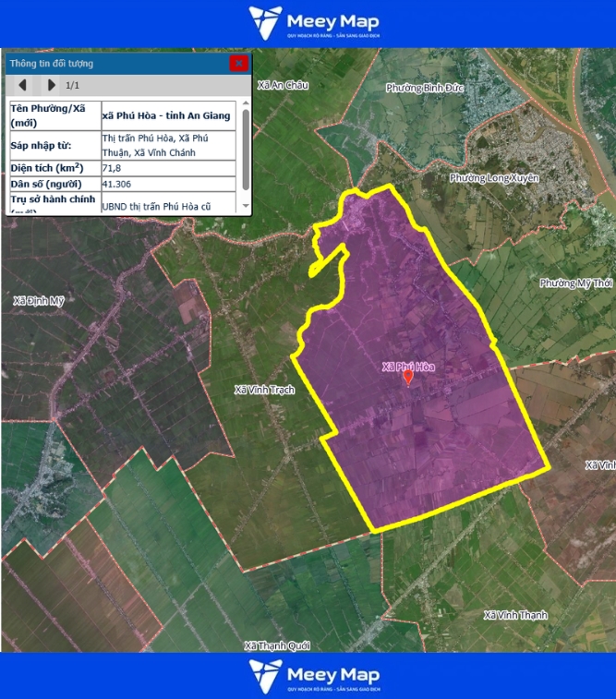
Task: Select Xã Vĩnh Thạnh on the map
Action: 515,615
